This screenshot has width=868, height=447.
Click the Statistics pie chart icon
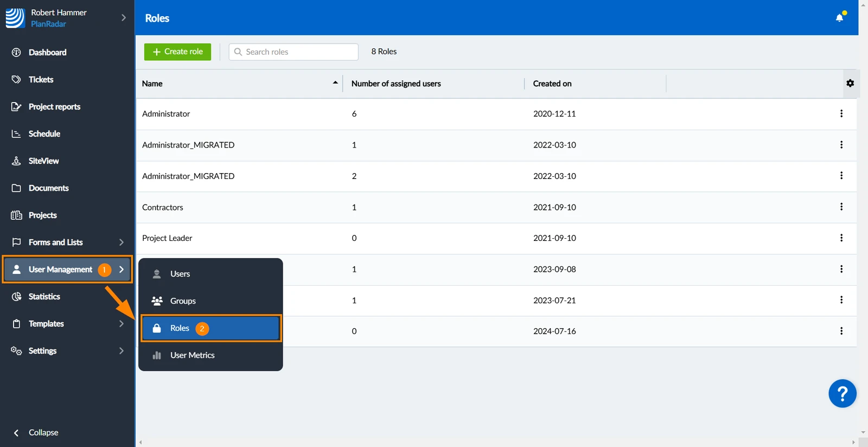pyautogui.click(x=16, y=296)
